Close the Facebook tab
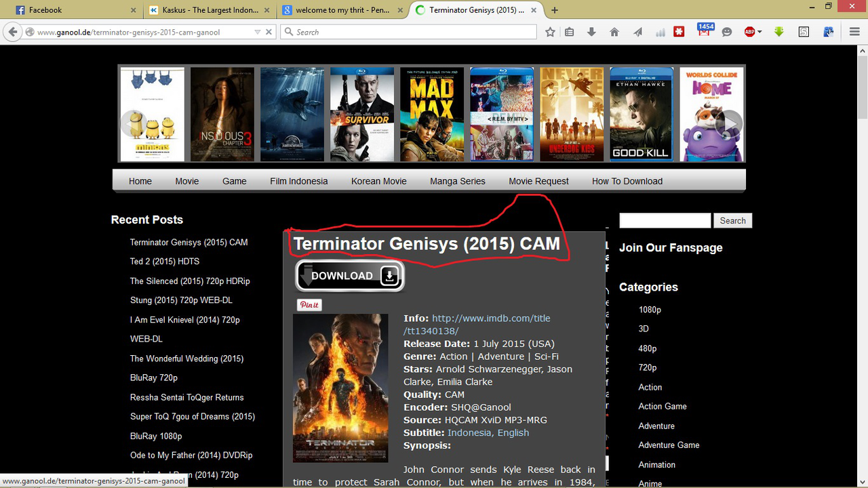Screen dimensions: 868x488 [133, 10]
